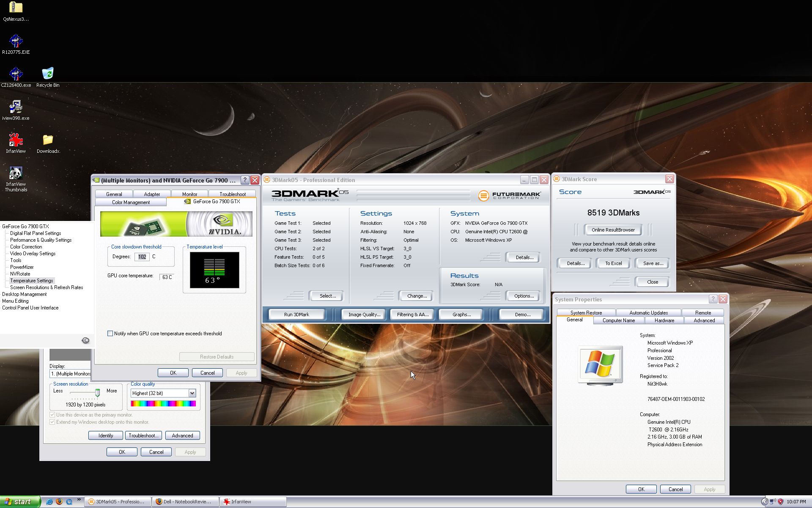
Task: Click the Run 3DMark button
Action: 296,315
